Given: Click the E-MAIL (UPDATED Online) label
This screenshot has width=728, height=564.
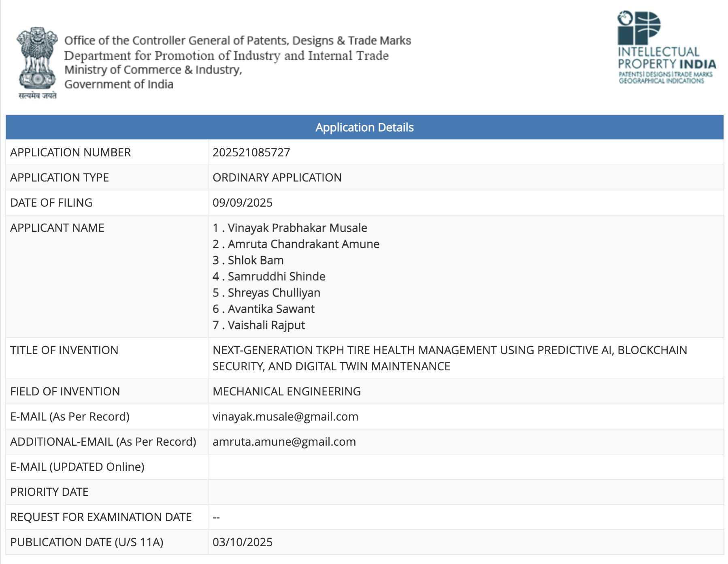Looking at the screenshot, I should (x=77, y=467).
